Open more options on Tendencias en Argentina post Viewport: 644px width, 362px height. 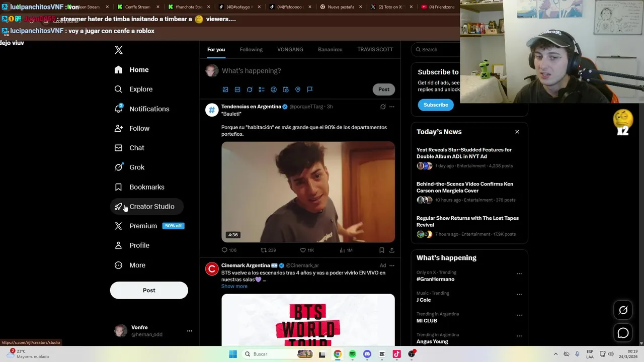pyautogui.click(x=392, y=107)
